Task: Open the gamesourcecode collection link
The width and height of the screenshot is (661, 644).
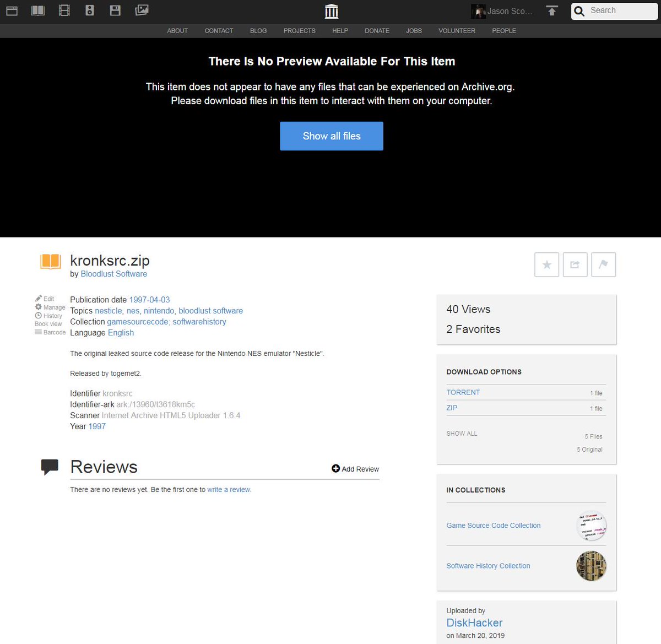Action: (138, 322)
